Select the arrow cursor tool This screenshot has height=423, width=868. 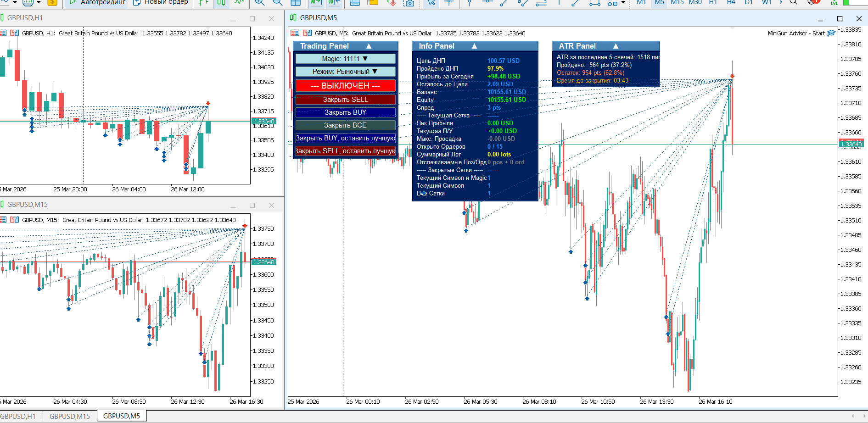click(x=431, y=2)
